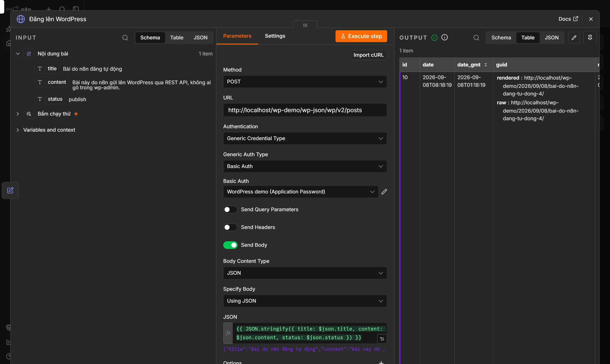This screenshot has width=610, height=364.
Task: Click the green output success check icon
Action: tap(434, 37)
